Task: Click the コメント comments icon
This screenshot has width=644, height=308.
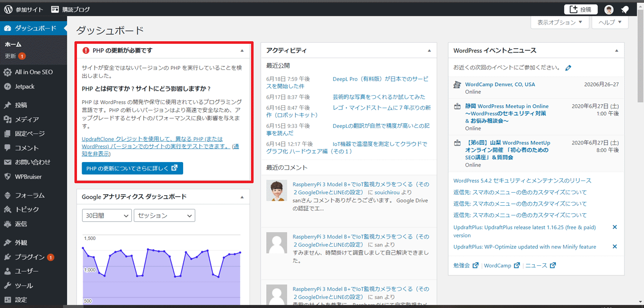Action: coord(8,147)
